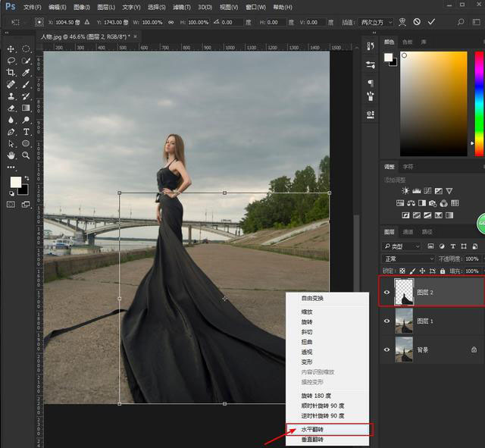Add a Levels adjustment
The width and height of the screenshot is (485, 448).
[x=416, y=191]
